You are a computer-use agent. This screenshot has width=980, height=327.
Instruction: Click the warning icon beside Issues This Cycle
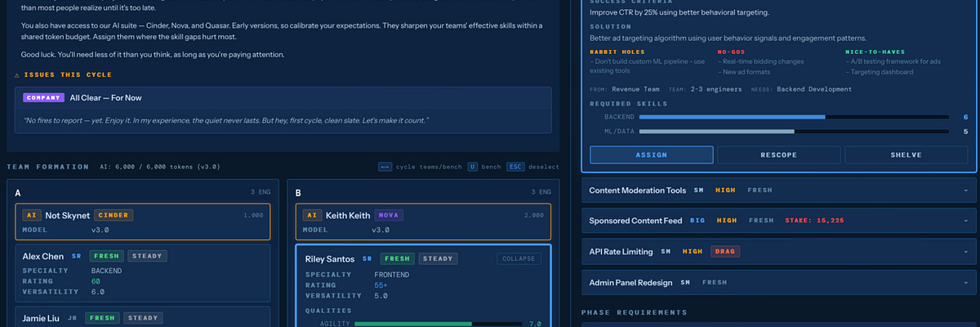(x=18, y=74)
